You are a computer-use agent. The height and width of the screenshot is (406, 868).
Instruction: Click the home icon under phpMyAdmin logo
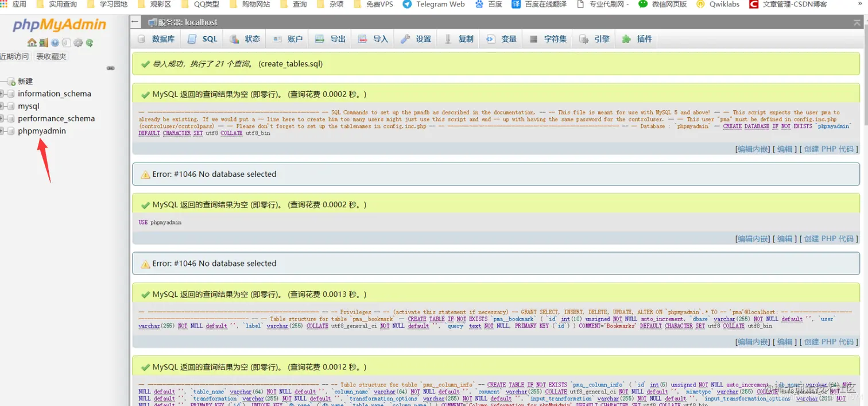[x=32, y=42]
